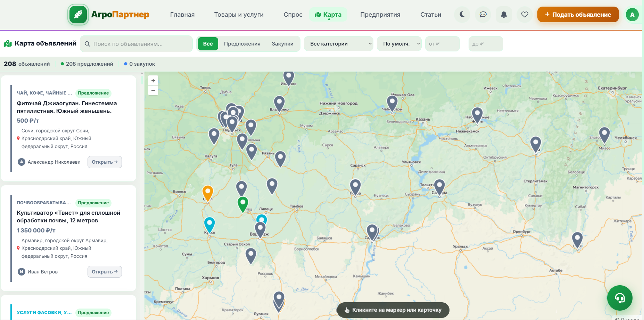Open the user profile avatar "A"

(x=632, y=15)
